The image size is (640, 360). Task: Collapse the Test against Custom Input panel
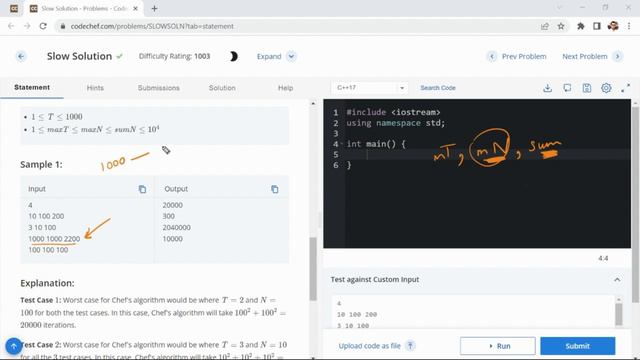coord(617,280)
